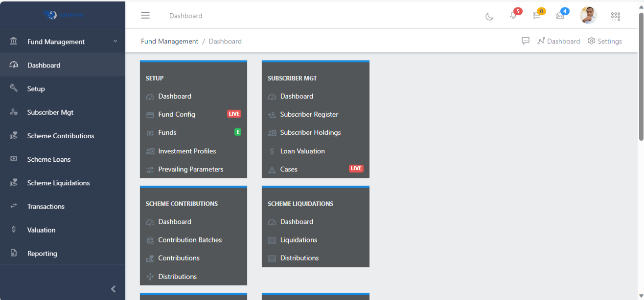Click the profile avatar photo
The image size is (644, 300).
click(x=589, y=15)
